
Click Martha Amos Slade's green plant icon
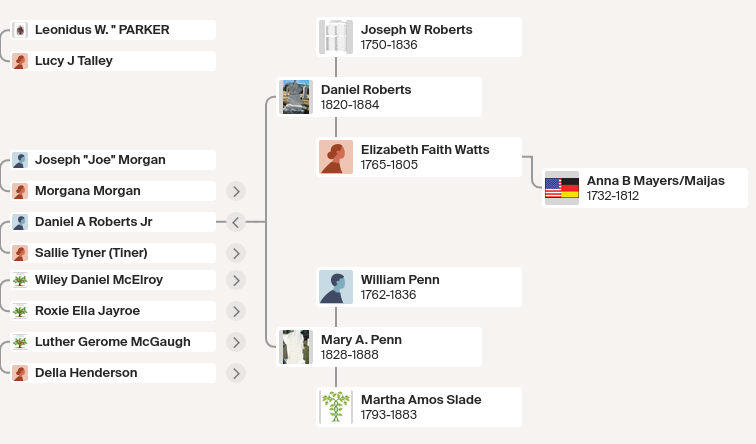point(336,407)
